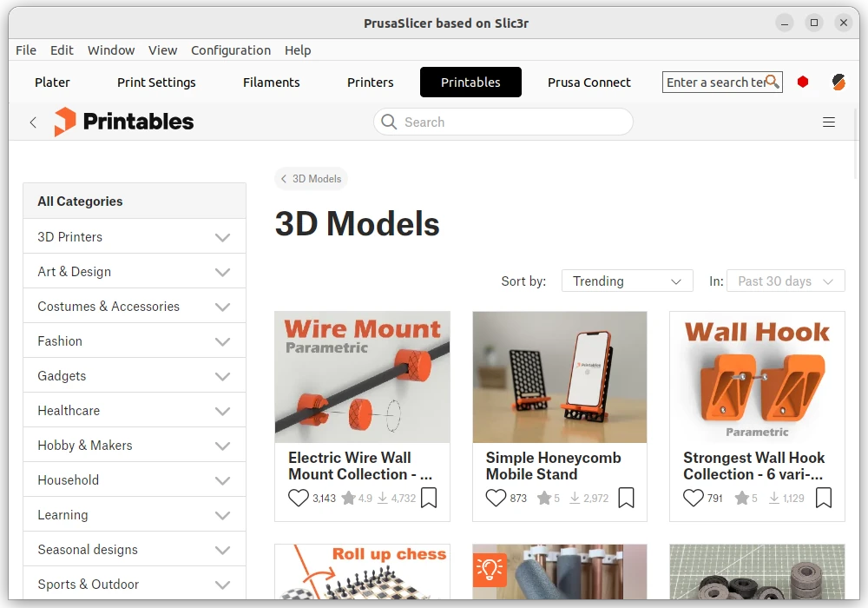Click the Printables logo
The width and height of the screenshot is (868, 608).
tap(123, 122)
